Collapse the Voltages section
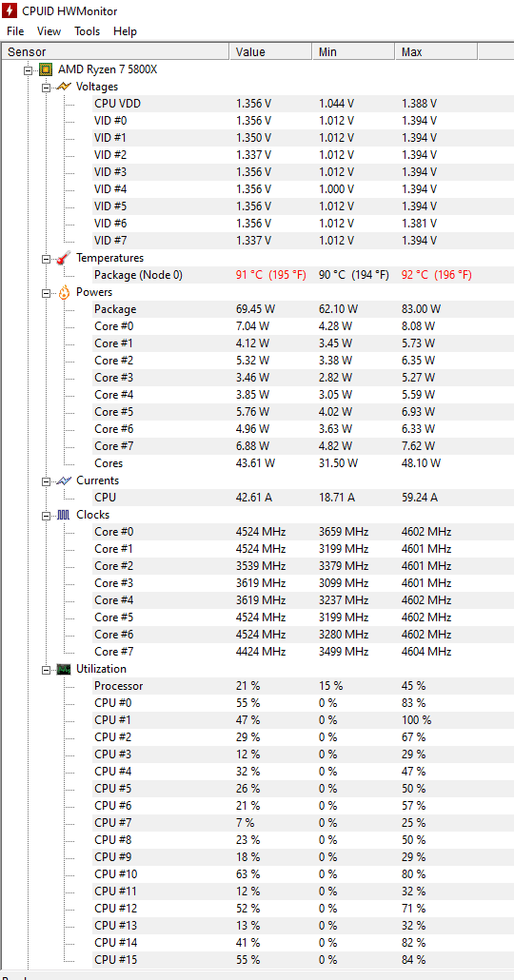Viewport: 514px width, 980px height. coord(46,88)
